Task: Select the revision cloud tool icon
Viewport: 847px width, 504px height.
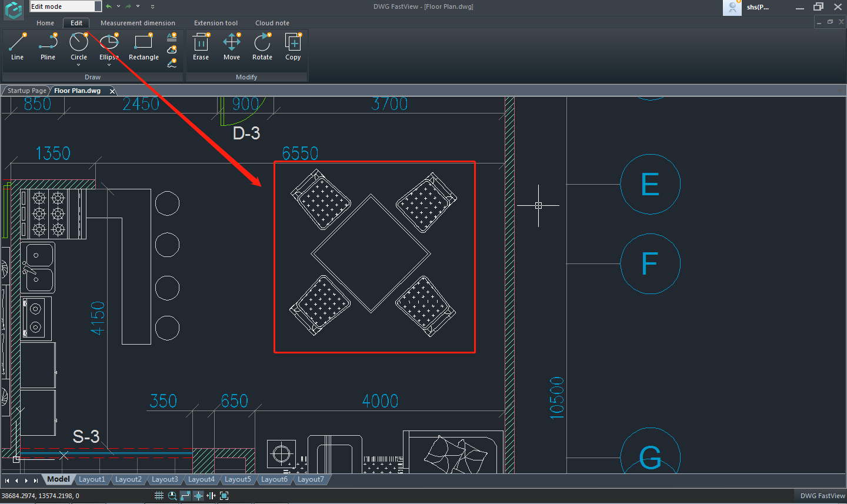Action: [x=172, y=49]
